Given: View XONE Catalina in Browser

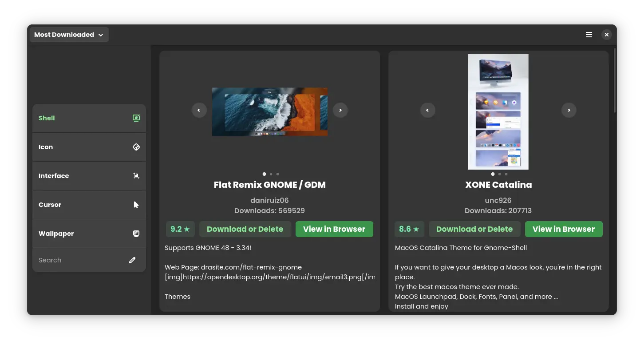Looking at the screenshot, I should coord(564,229).
